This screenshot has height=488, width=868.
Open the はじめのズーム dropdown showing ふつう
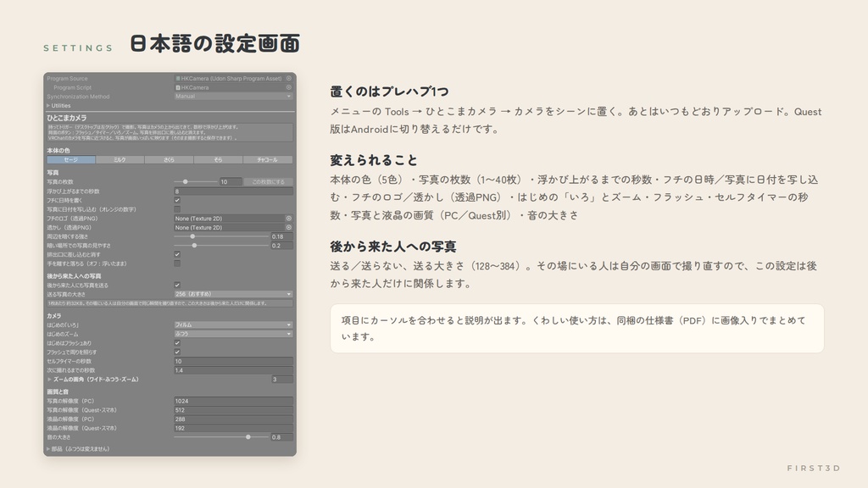point(233,334)
